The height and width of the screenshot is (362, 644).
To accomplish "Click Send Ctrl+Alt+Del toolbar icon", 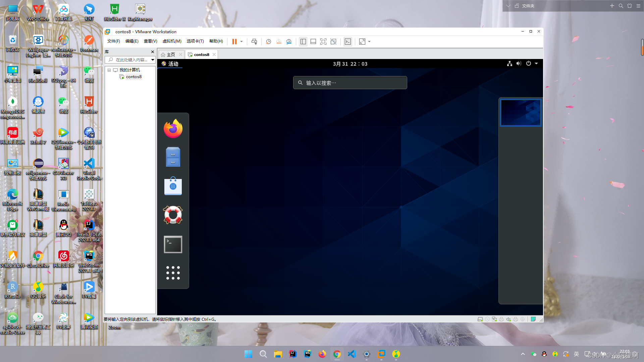I will click(254, 42).
